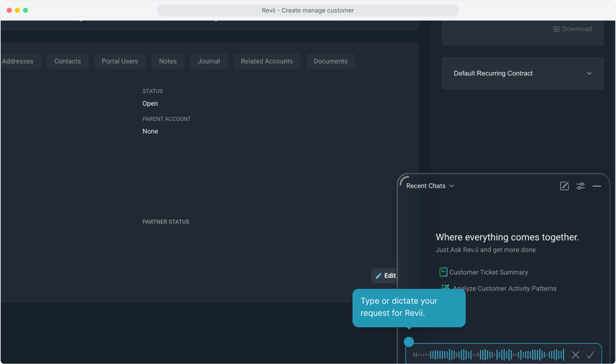This screenshot has width=616, height=364.
Task: Click the Customer Ticket Summary icon
Action: [x=443, y=272]
